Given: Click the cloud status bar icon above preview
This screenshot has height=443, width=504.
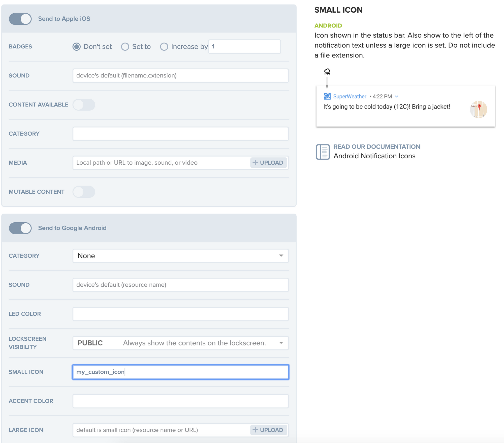Looking at the screenshot, I should [x=327, y=72].
